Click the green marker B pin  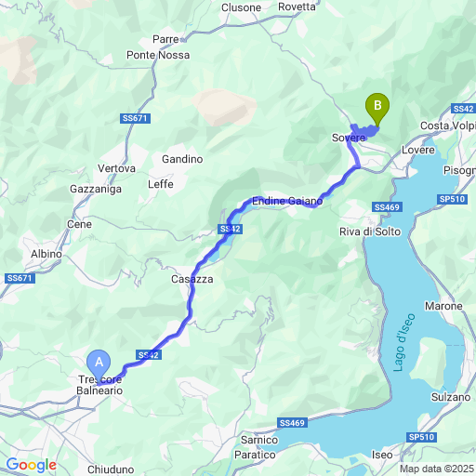pos(377,109)
